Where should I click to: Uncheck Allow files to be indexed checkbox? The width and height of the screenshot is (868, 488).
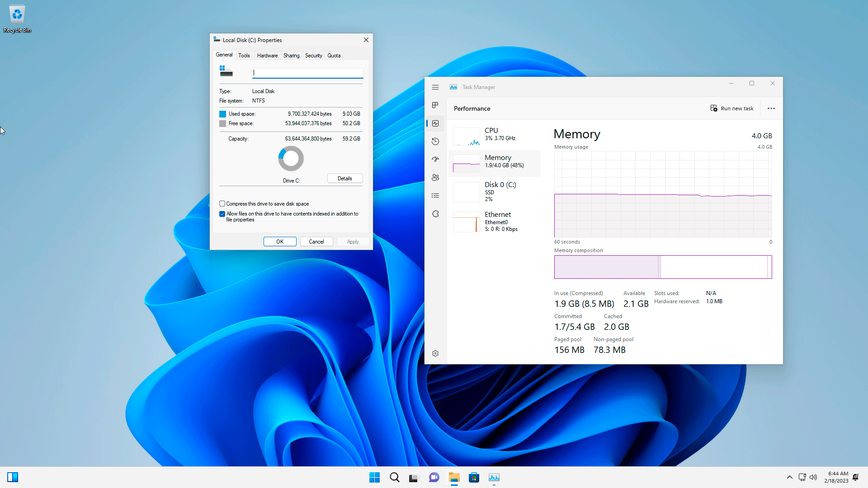tap(222, 214)
